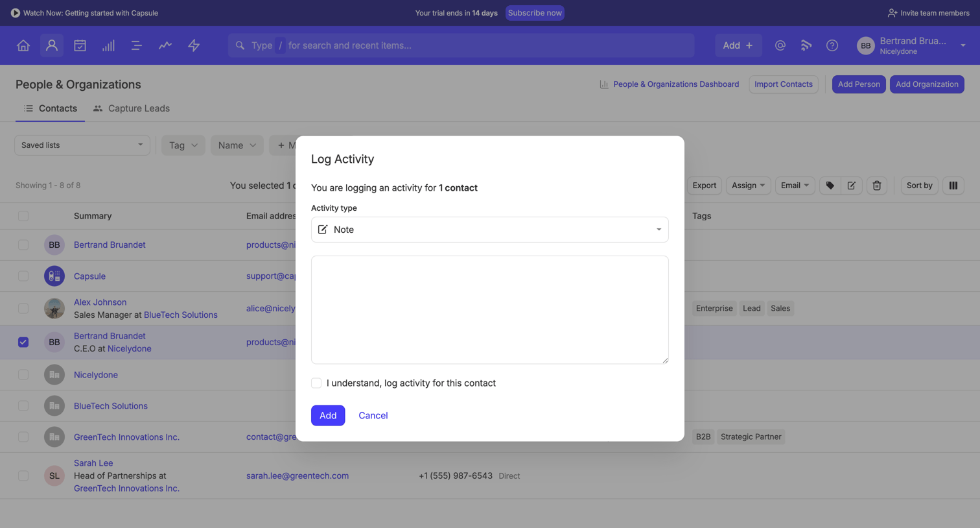The image size is (980, 528).
Task: Check 'I understand, log activity' checkbox
Action: (x=316, y=383)
